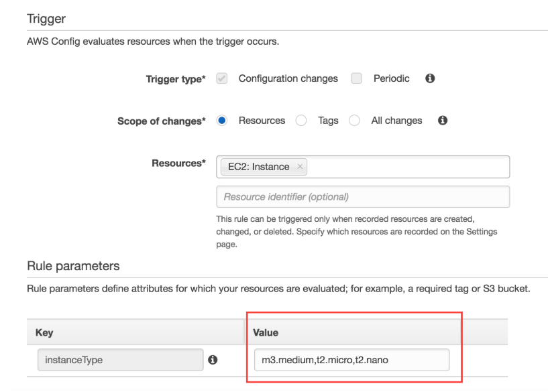Select the Resources scope radio button
This screenshot has width=548, height=392.
[221, 121]
